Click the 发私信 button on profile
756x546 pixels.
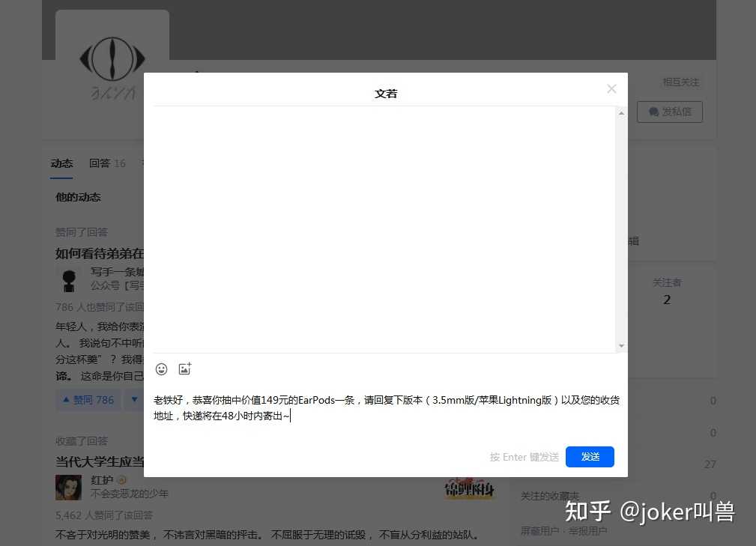tap(669, 112)
